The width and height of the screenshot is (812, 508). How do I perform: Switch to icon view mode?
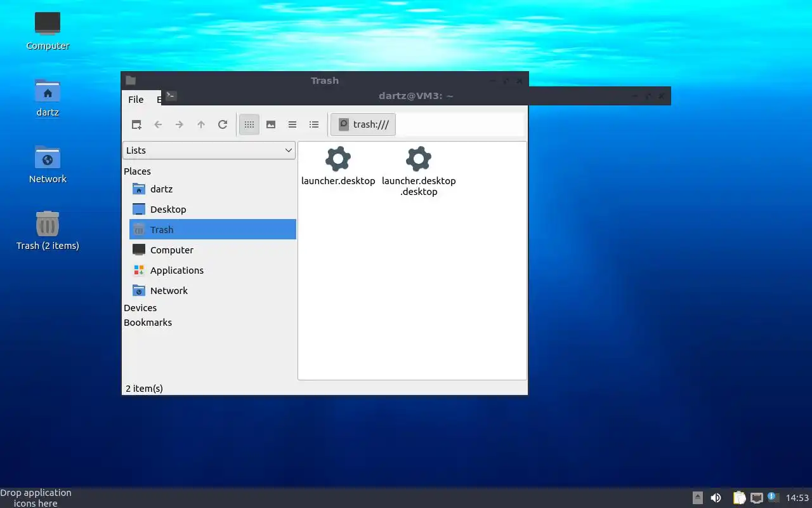click(x=249, y=124)
